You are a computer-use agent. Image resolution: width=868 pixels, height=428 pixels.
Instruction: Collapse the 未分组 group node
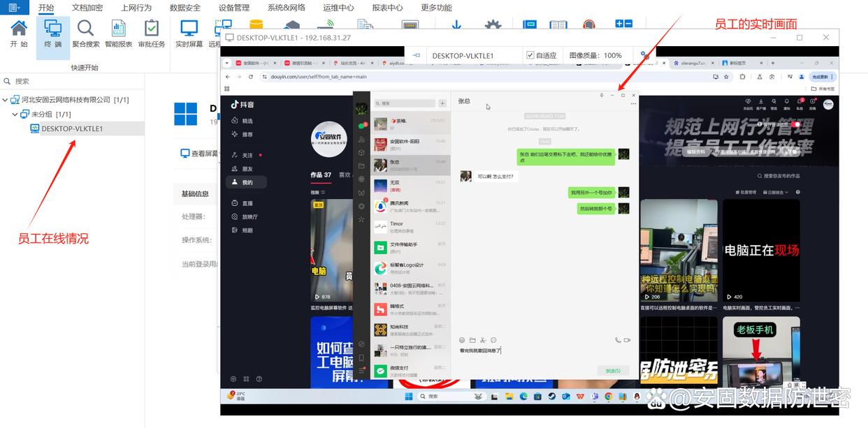click(15, 114)
